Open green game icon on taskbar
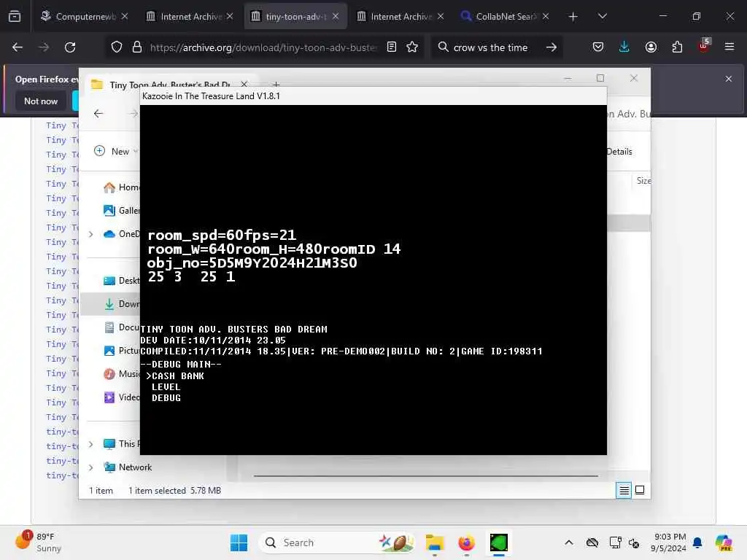747x560 pixels. pos(499,542)
